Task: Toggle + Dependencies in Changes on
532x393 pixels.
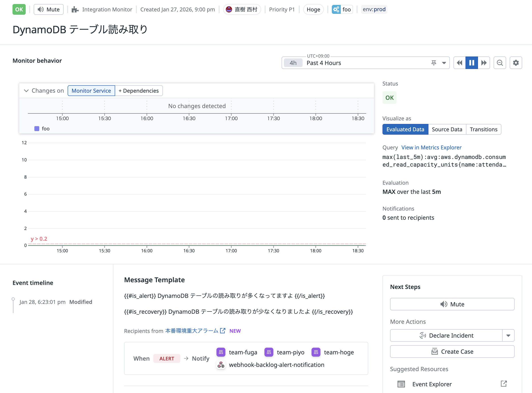Action: tap(139, 91)
